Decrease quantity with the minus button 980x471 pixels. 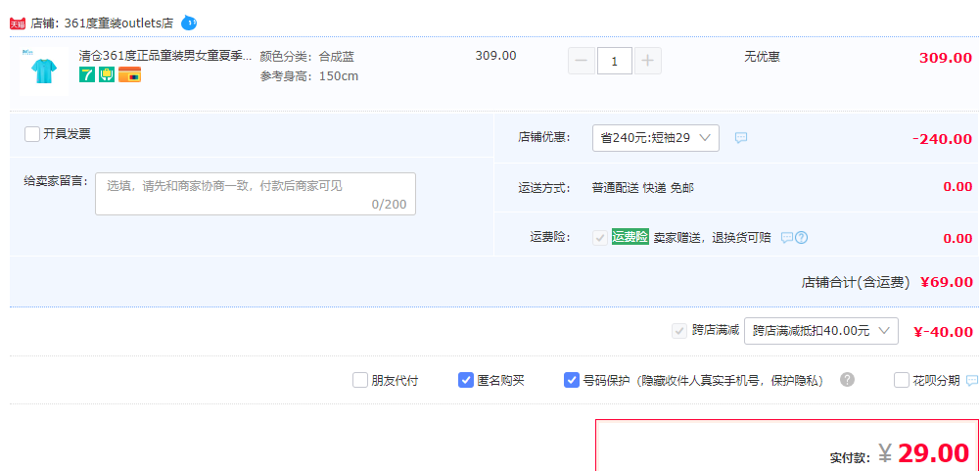click(582, 61)
